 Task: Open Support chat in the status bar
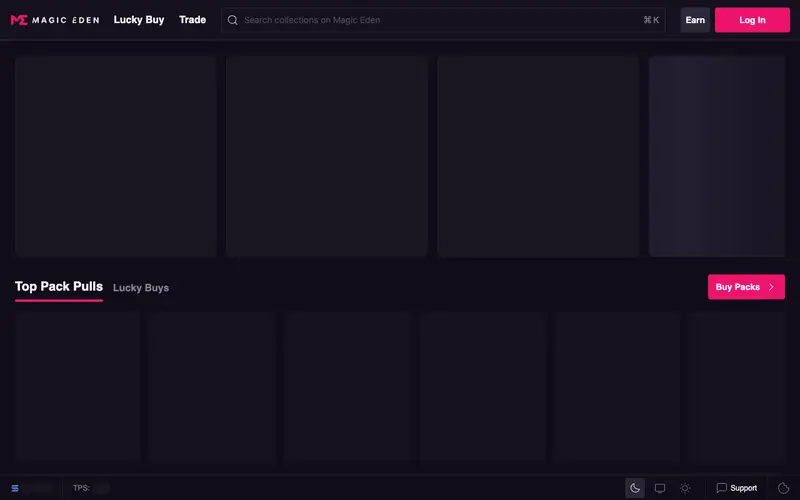(736, 488)
